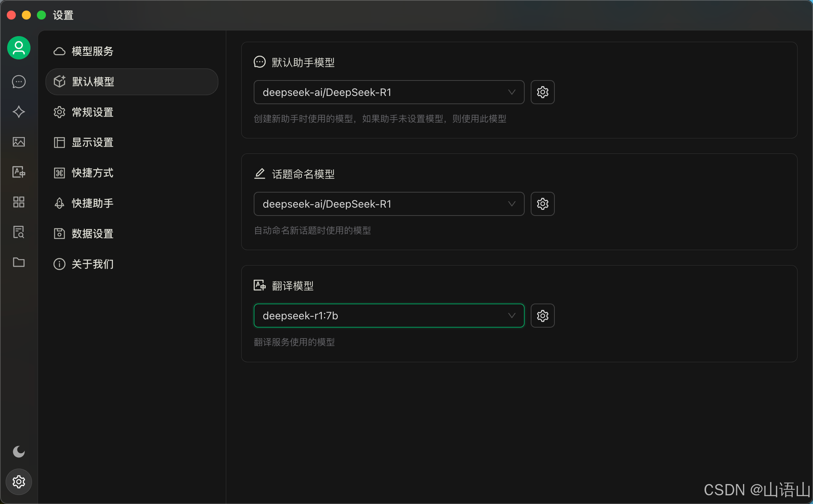Viewport: 813px width, 504px height.
Task: Open the knowledge base search icon
Action: coord(19,232)
